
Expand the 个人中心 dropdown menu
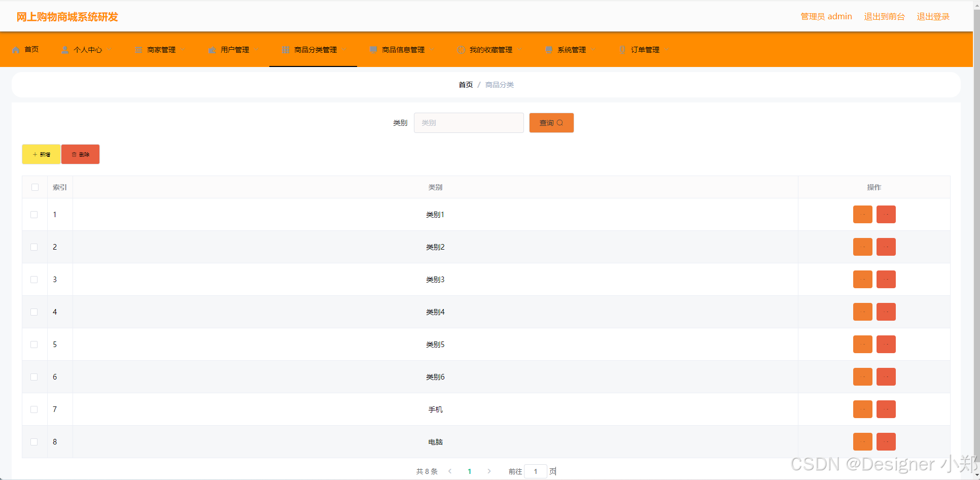tap(86, 50)
